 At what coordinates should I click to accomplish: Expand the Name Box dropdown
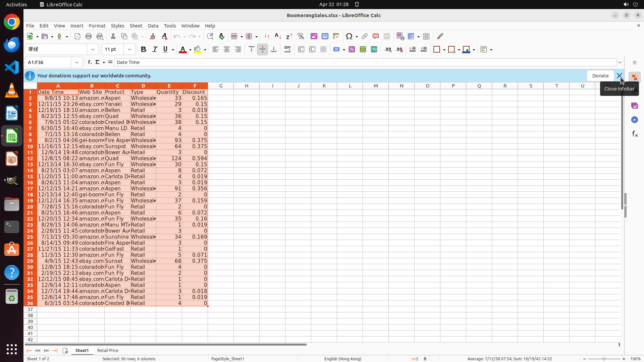click(x=77, y=62)
